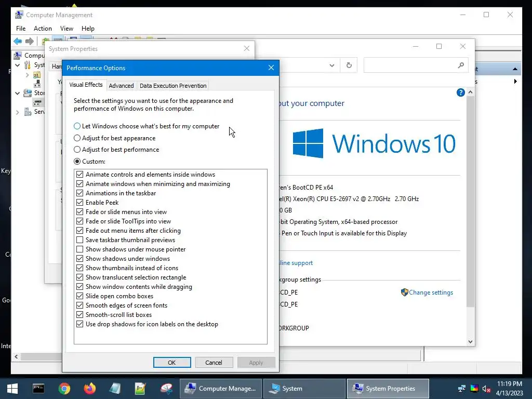Click the online support link in the System window
This screenshot has width=532, height=399.
click(296, 263)
